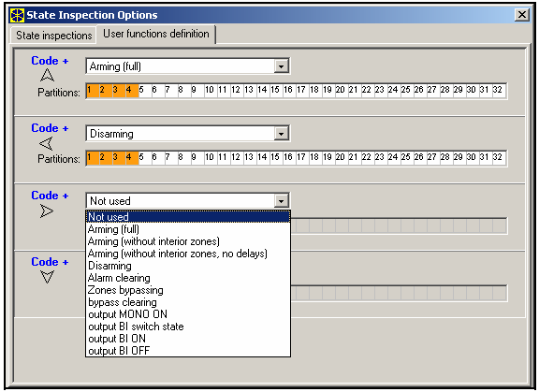Select the User functions definition tab
Screen dimensions: 539x392
point(156,34)
